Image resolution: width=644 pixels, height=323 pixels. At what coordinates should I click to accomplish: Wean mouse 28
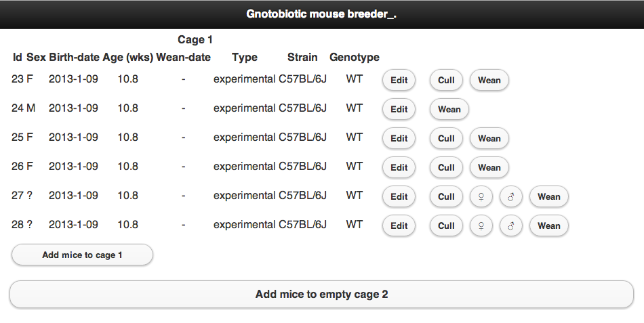(x=549, y=226)
